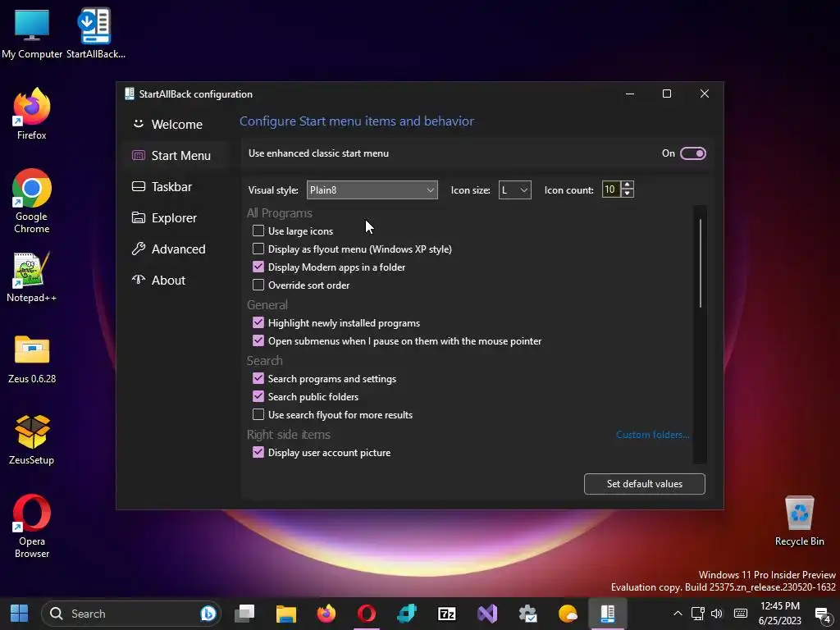Open the weather app taskbar icon

(x=568, y=614)
